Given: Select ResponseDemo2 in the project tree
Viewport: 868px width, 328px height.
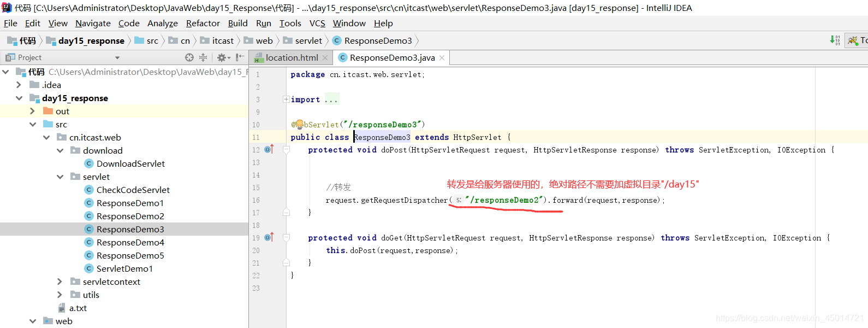Looking at the screenshot, I should point(130,216).
